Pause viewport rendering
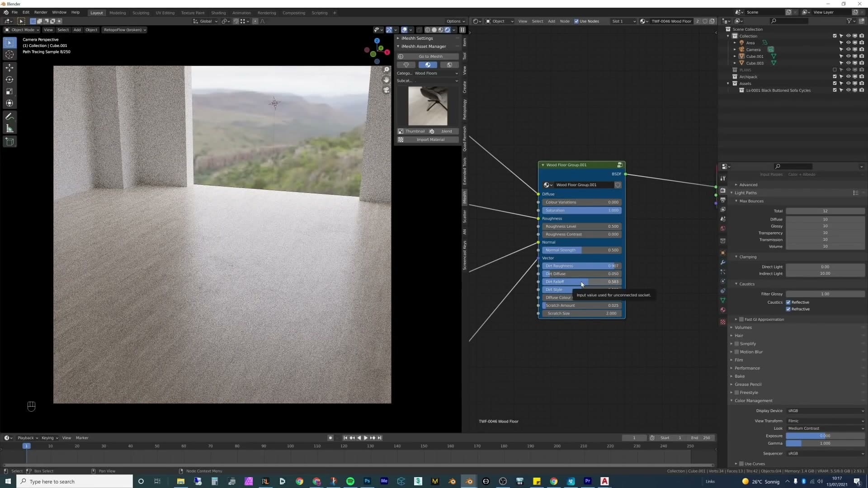868x488 pixels. tap(462, 30)
